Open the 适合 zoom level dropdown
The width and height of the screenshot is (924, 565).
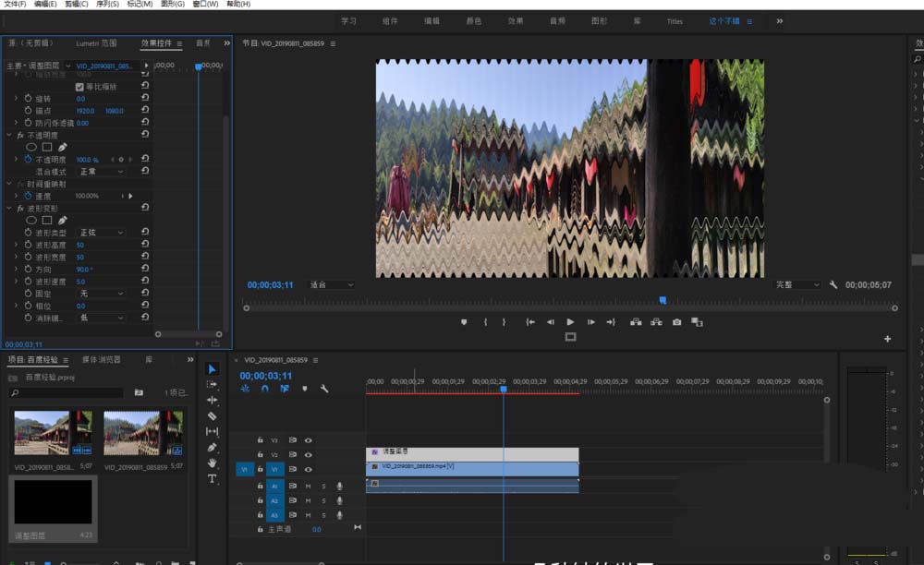coord(331,285)
